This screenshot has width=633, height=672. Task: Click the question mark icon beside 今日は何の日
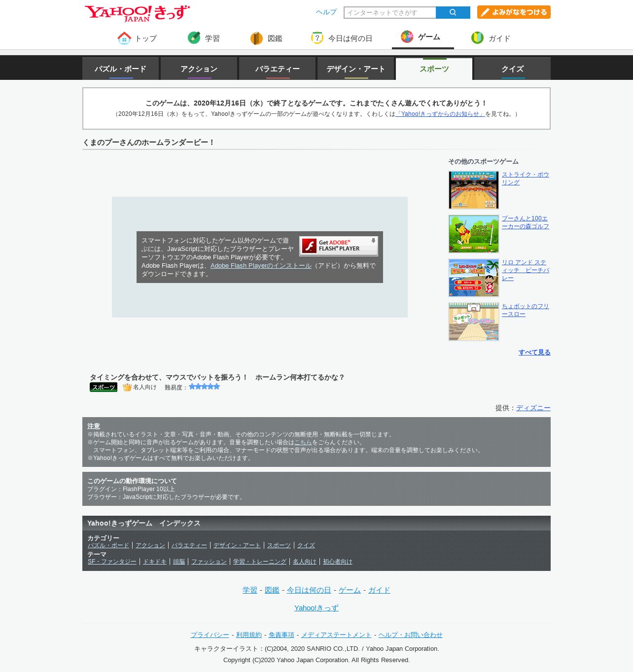pos(317,37)
